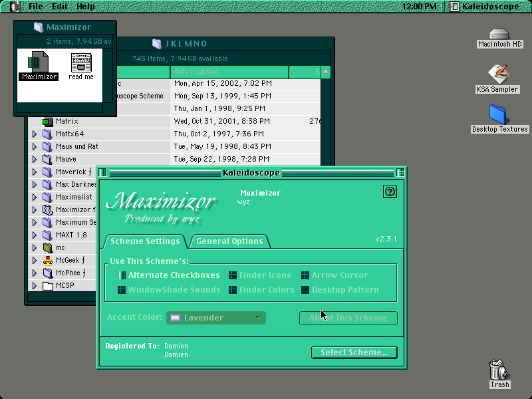Click the Maximum Se folder icon
Screen dimensions: 532x399
pos(47,222)
